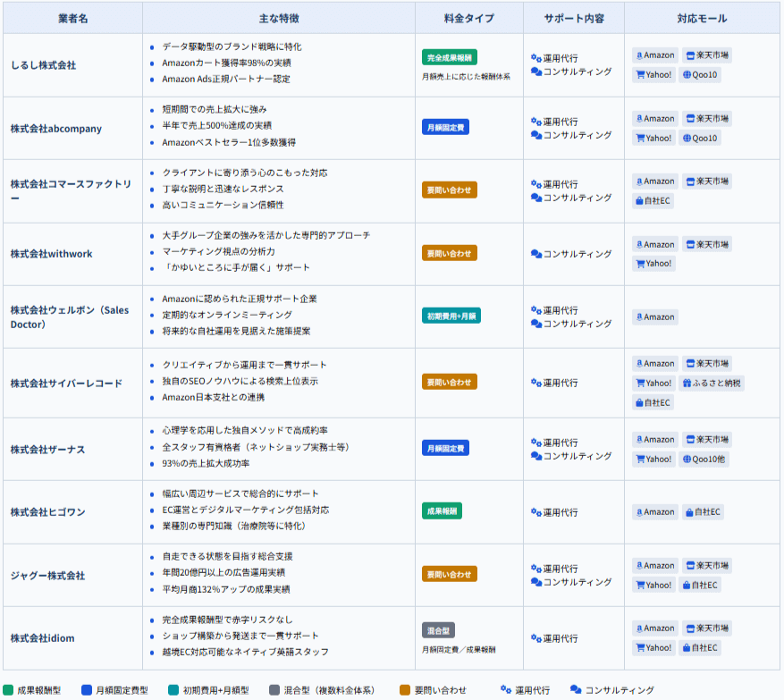
Task: Click 運用代行 gear icon in ヒゴワン row
Action: 536,512
